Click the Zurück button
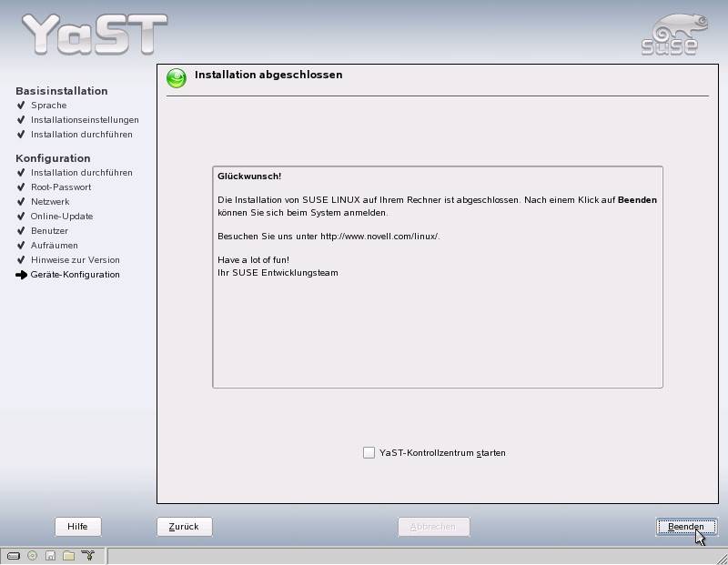Viewport: 728px width, 565px height. click(185, 527)
